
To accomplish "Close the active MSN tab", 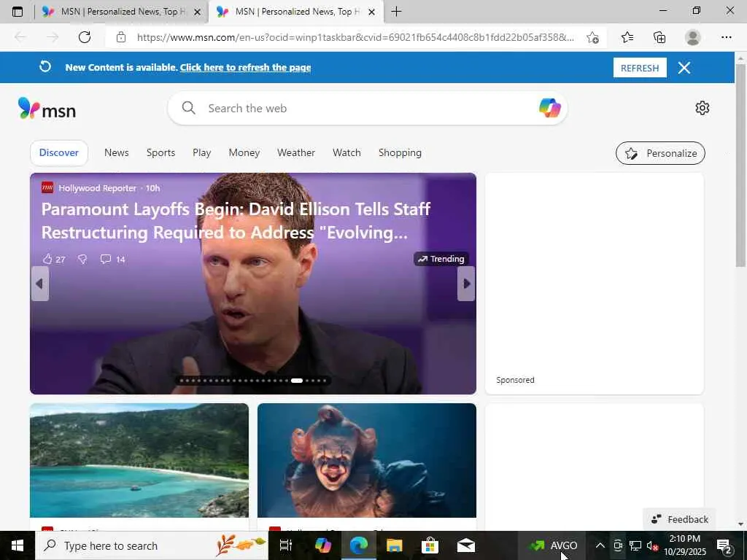I will coord(372,12).
